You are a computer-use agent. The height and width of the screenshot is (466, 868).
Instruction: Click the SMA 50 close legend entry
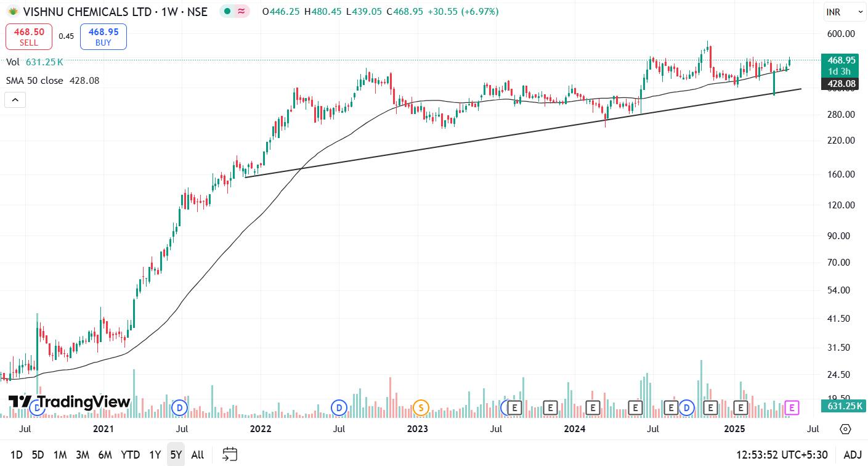tap(52, 81)
